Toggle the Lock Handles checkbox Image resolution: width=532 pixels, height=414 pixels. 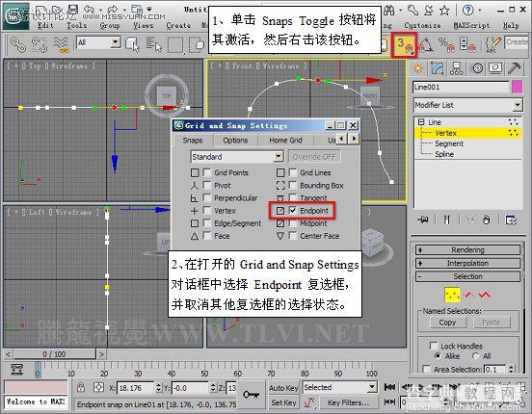pos(434,346)
